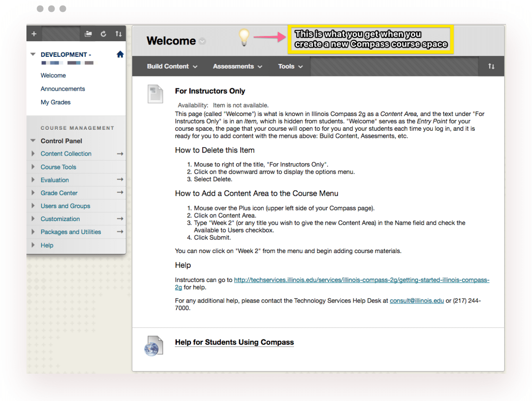The image size is (532, 401).
Task: Refresh the course menu
Action: tap(103, 34)
